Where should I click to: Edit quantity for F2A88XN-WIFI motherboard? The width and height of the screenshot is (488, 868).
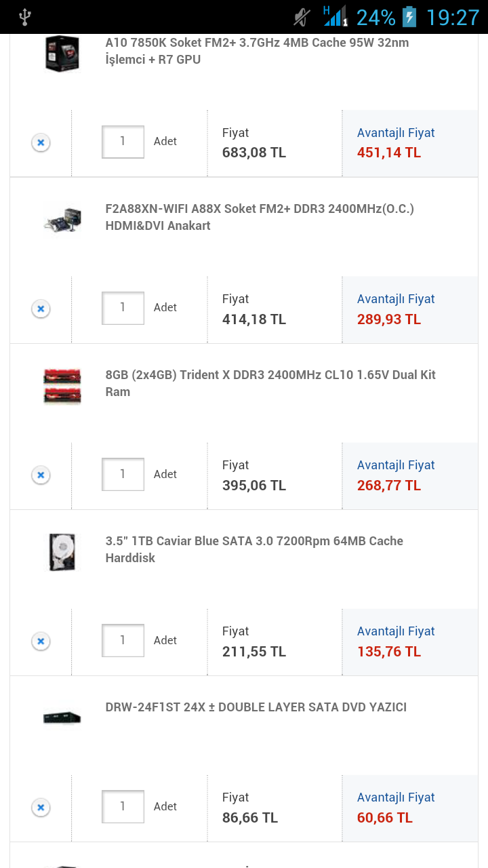[123, 308]
